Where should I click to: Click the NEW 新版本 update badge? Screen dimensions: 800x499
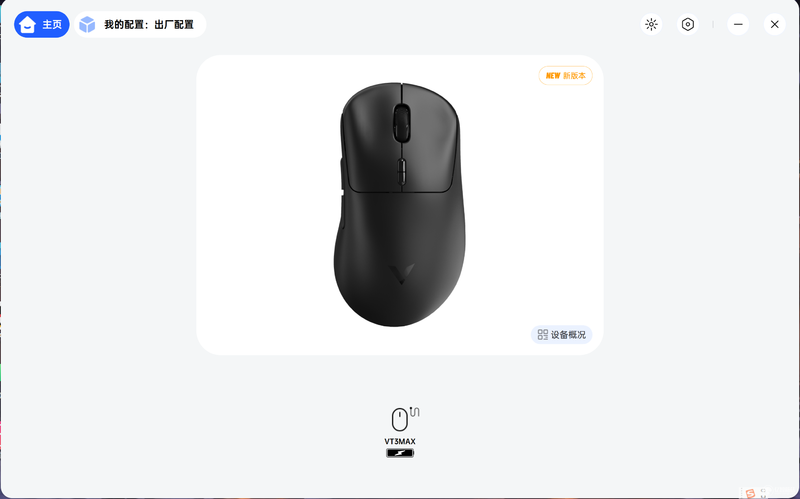coord(565,76)
